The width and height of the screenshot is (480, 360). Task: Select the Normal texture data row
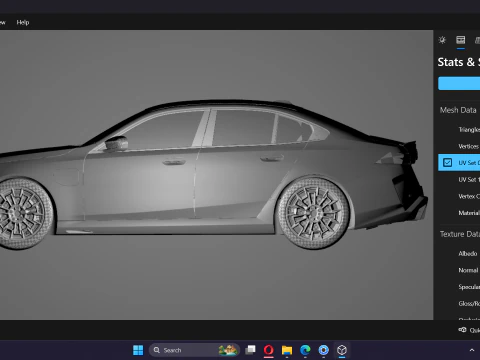pyautogui.click(x=459, y=270)
